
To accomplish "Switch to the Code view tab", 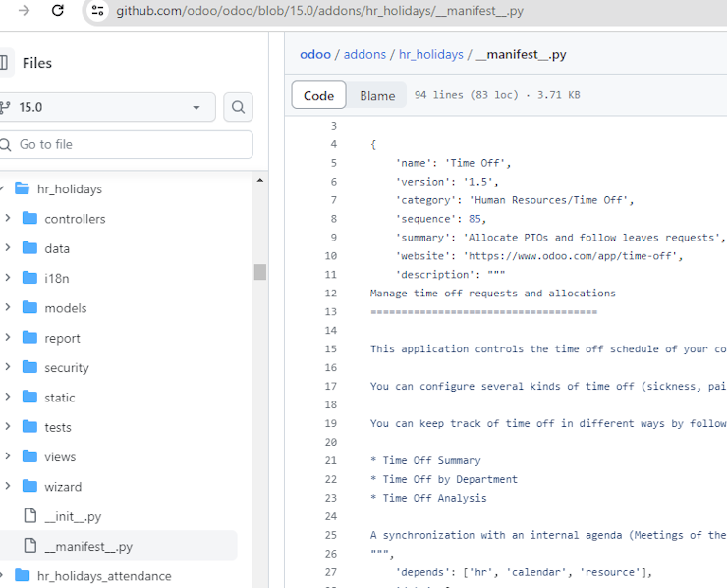I will [x=318, y=95].
